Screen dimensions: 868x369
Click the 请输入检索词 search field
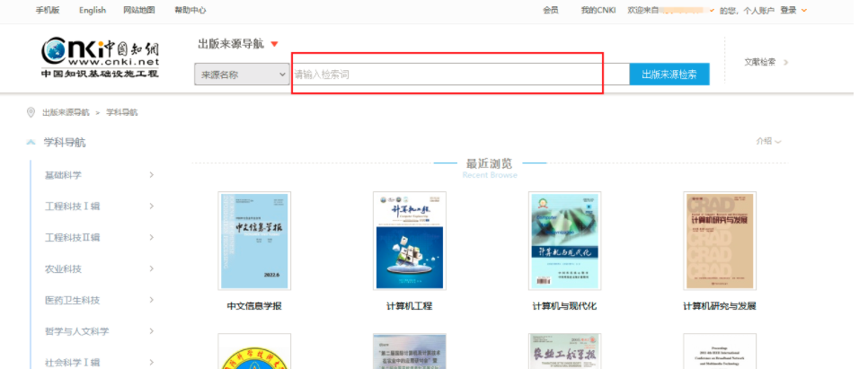tap(459, 75)
